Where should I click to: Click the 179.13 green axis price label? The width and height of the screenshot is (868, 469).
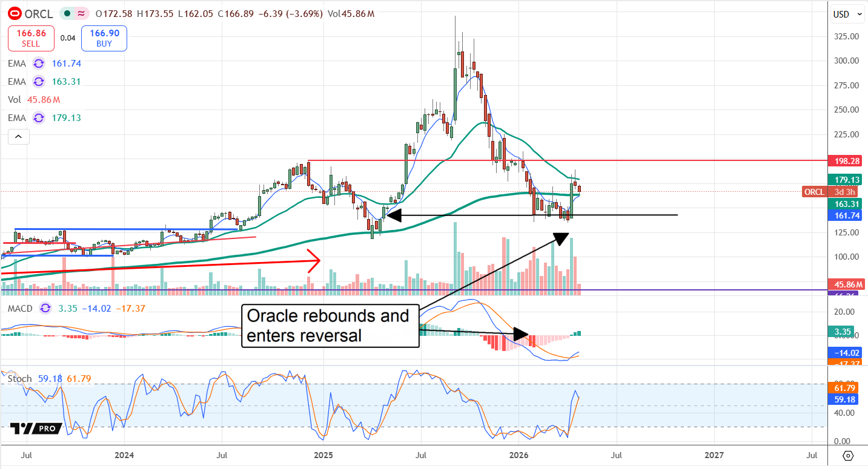click(845, 180)
